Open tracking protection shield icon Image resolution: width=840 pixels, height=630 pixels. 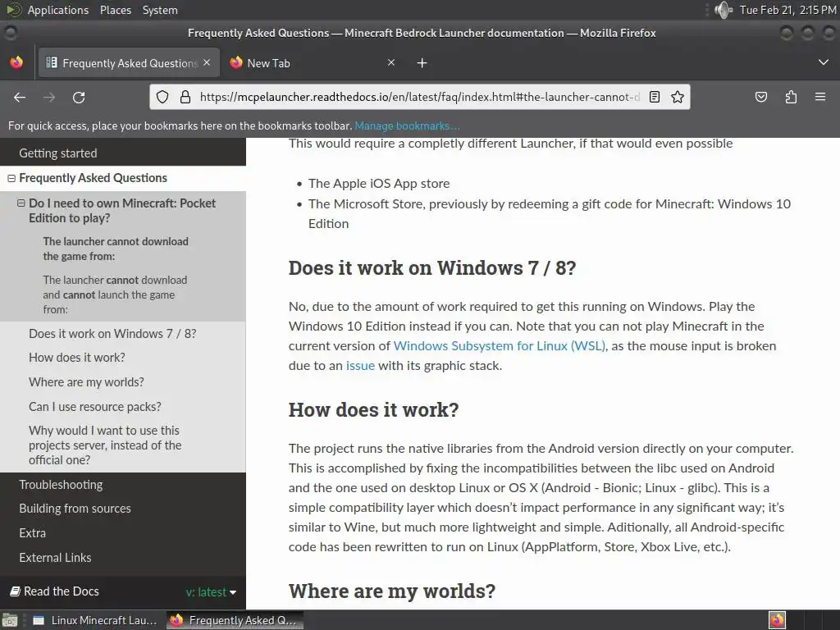tap(162, 97)
